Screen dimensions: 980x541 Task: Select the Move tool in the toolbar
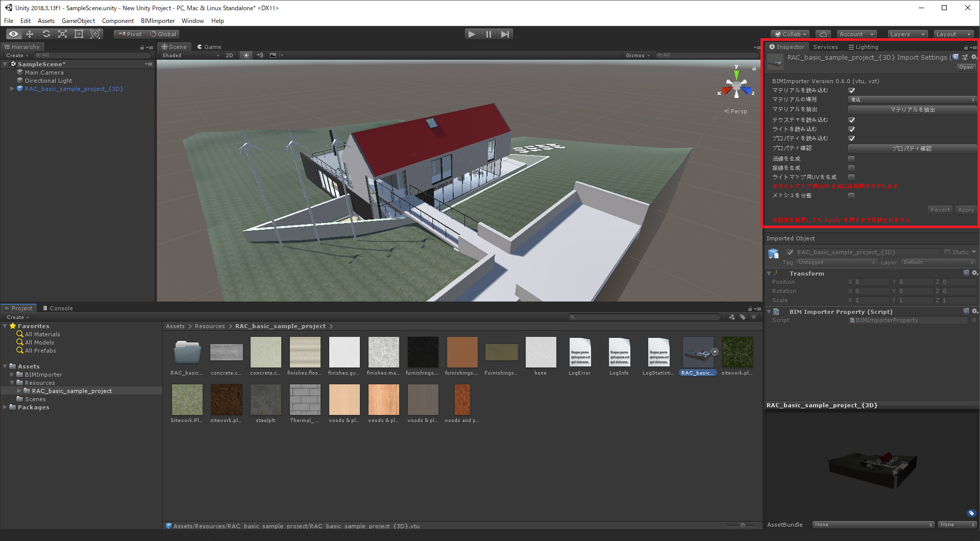point(29,34)
